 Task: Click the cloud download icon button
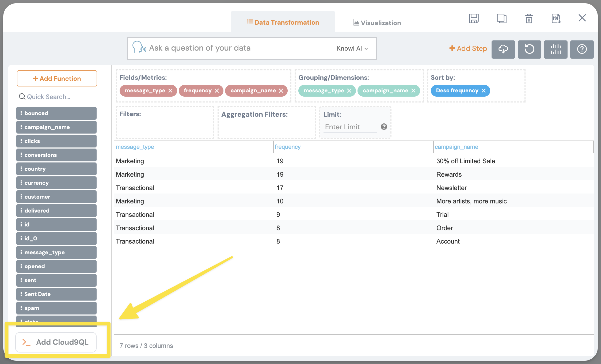click(503, 49)
